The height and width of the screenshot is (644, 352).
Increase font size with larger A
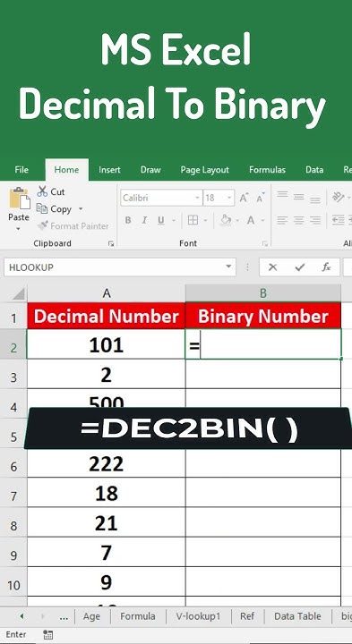pos(245,198)
